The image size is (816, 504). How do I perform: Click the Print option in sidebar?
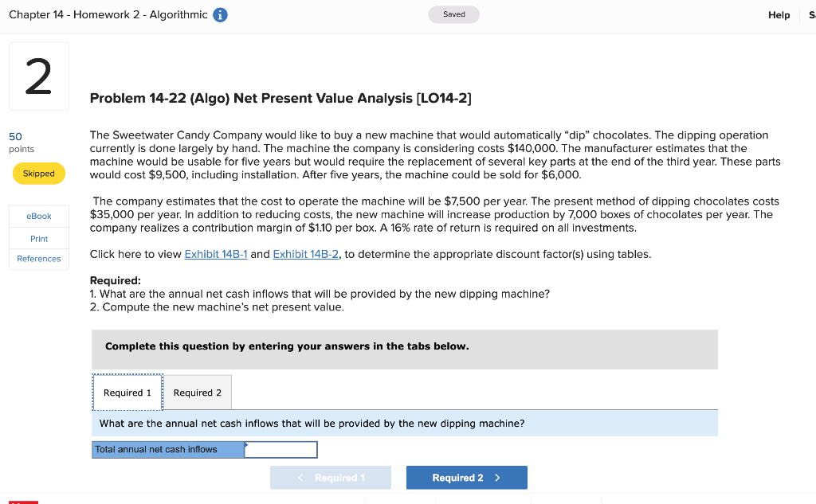point(38,238)
